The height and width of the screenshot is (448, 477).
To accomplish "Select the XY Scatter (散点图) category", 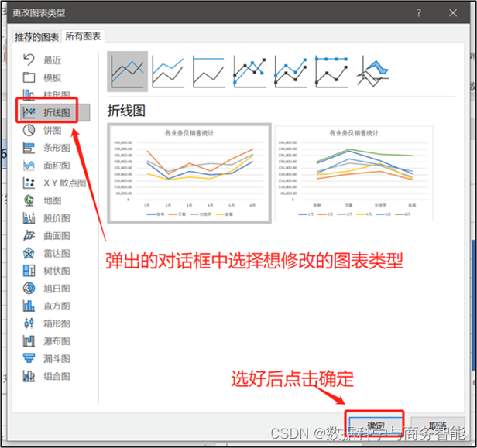I will pos(55,183).
